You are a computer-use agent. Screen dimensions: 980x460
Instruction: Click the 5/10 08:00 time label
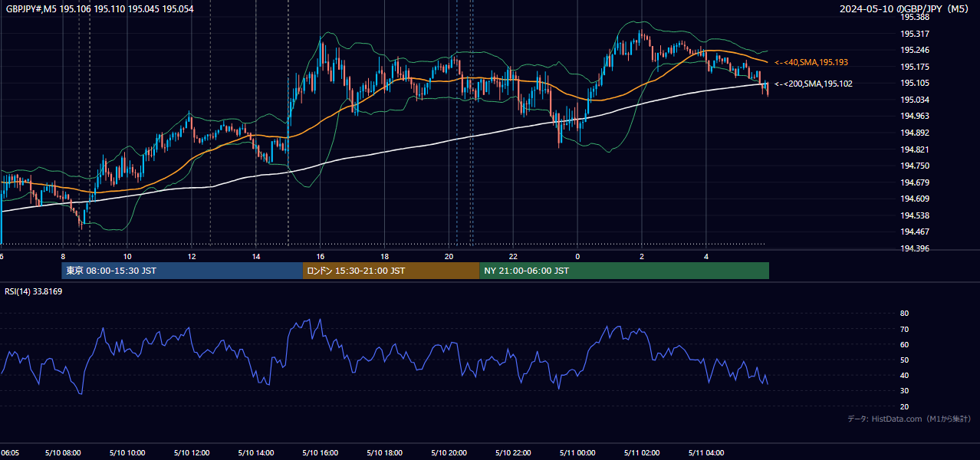[63, 453]
